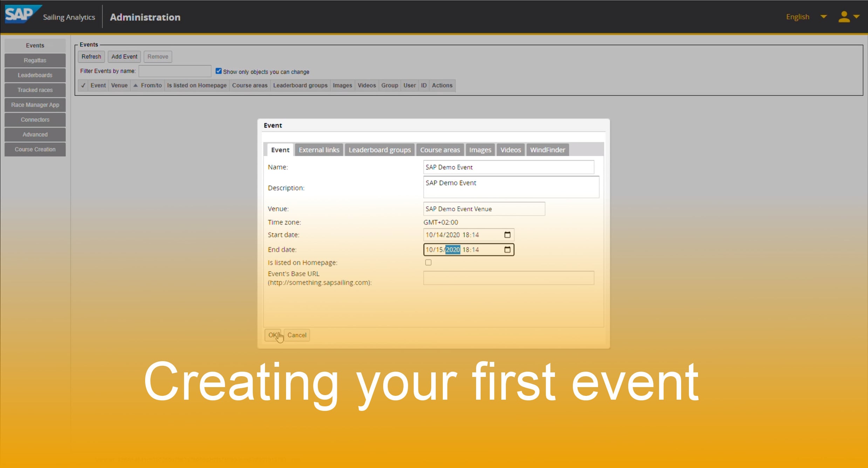The image size is (868, 468).
Task: Open the Start date calendar picker
Action: click(507, 235)
